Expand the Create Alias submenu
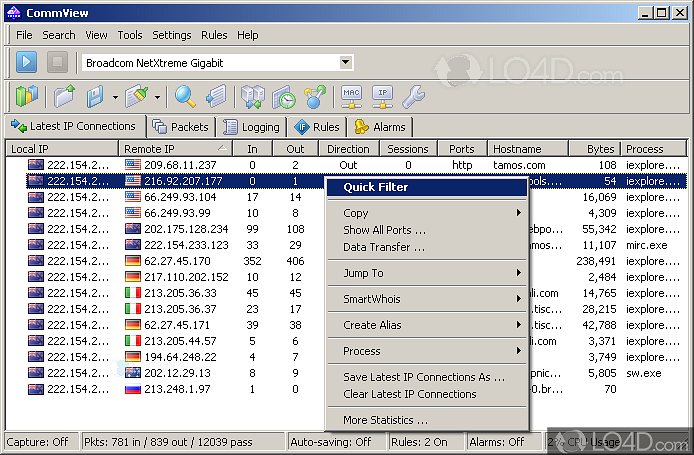 point(427,325)
